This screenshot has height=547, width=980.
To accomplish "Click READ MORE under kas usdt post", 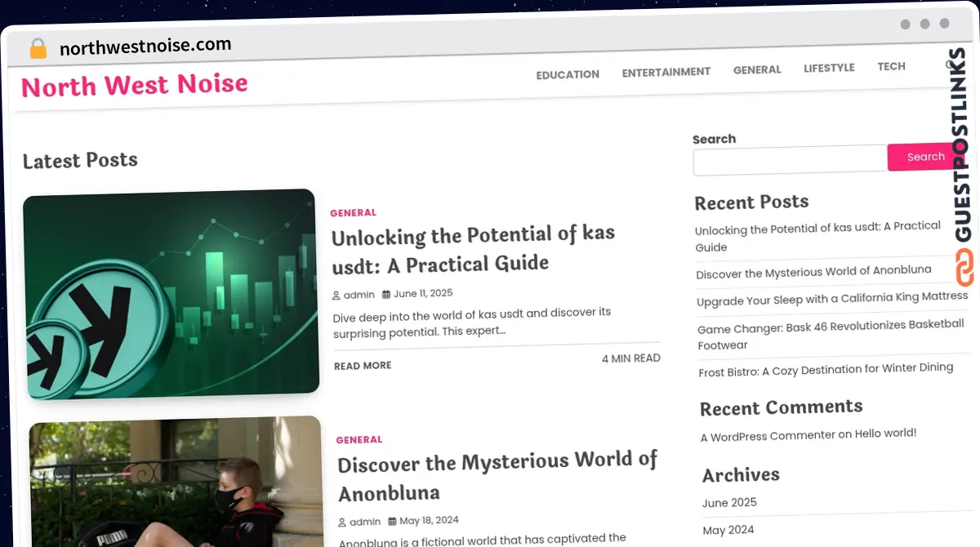I will [x=363, y=366].
